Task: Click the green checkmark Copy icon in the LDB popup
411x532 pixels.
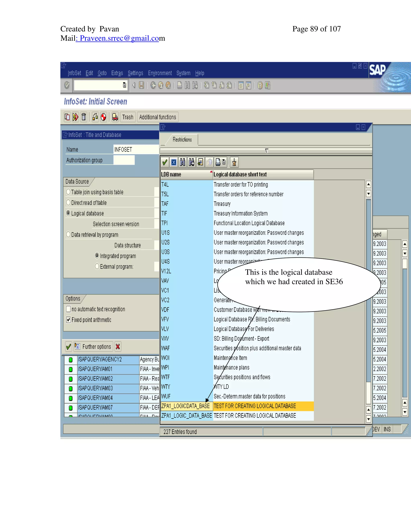Action: [x=165, y=162]
